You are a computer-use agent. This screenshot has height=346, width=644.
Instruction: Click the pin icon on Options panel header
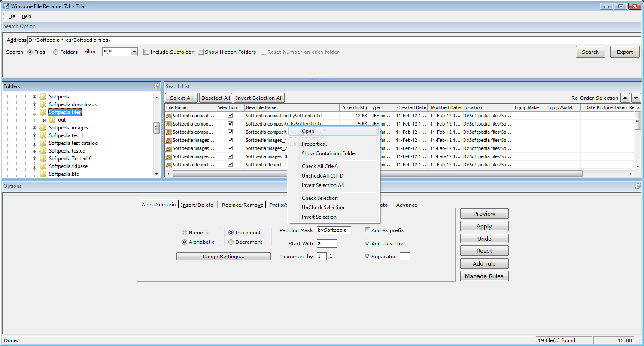638,186
